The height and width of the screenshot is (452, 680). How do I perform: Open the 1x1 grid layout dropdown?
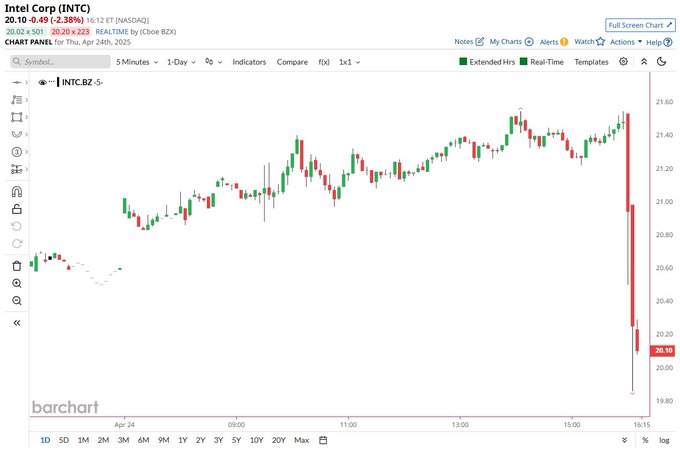(350, 62)
